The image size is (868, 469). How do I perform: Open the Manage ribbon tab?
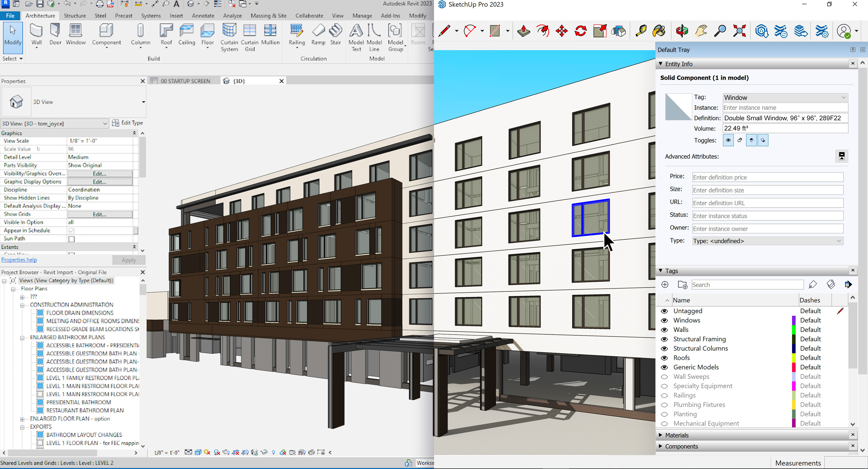pyautogui.click(x=362, y=16)
